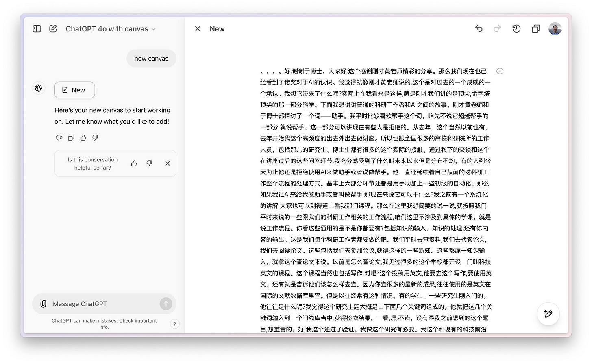This screenshot has width=592, height=364.
Task: Open the canvas version history
Action: click(x=516, y=28)
